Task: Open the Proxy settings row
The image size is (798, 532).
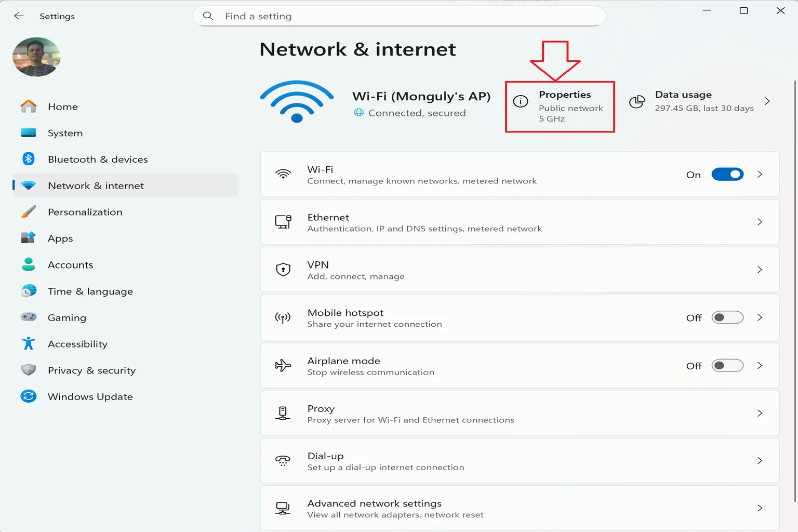Action: pyautogui.click(x=520, y=413)
